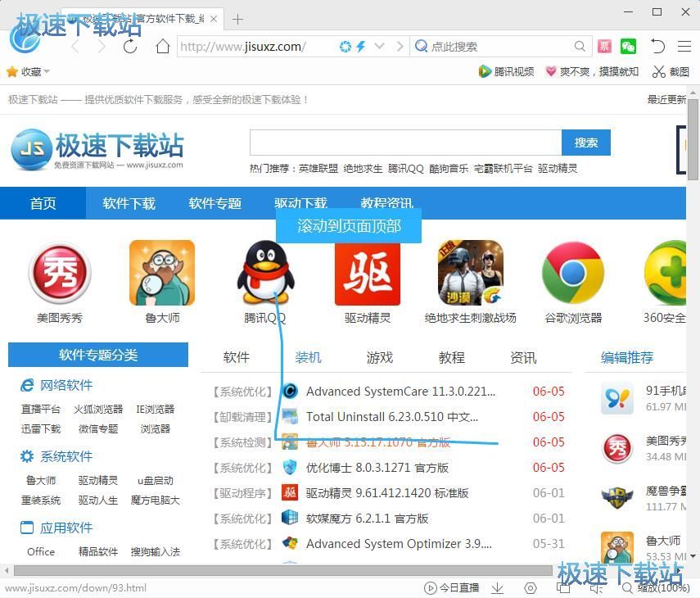Screen dimensions: 700x598
Task: Click the horizontal scrollbar at page bottom
Action: click(x=283, y=571)
